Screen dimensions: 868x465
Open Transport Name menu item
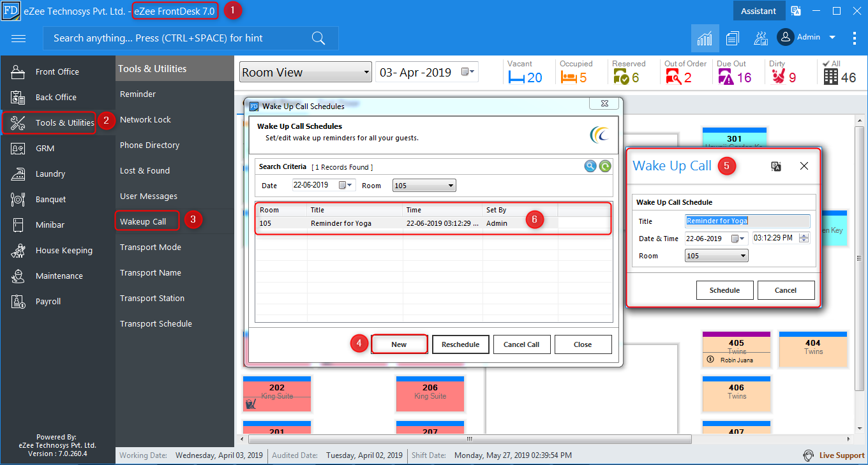click(151, 272)
